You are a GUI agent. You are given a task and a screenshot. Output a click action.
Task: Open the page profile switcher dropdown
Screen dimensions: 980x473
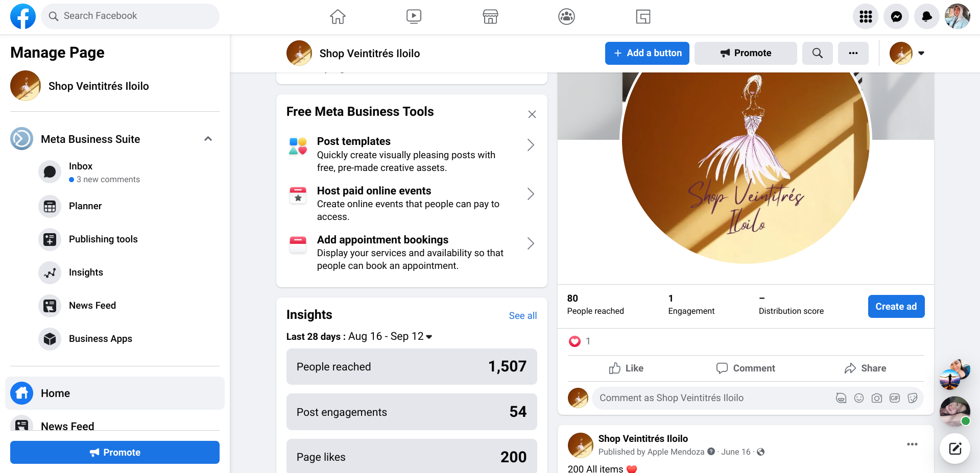tap(921, 53)
